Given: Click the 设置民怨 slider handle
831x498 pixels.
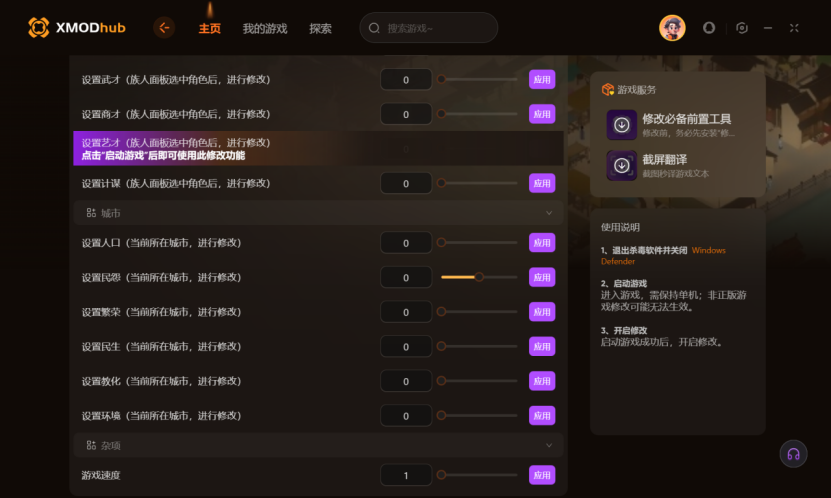Looking at the screenshot, I should click(479, 277).
